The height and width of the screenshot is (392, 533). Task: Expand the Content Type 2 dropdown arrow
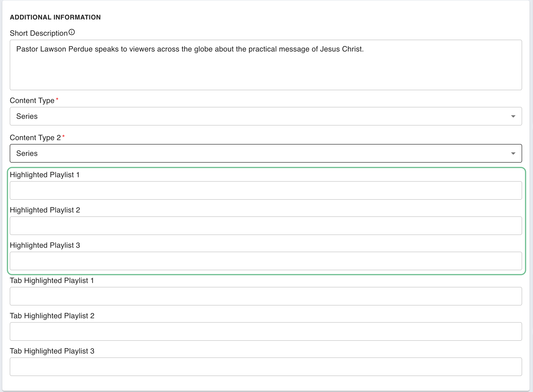pyautogui.click(x=513, y=154)
